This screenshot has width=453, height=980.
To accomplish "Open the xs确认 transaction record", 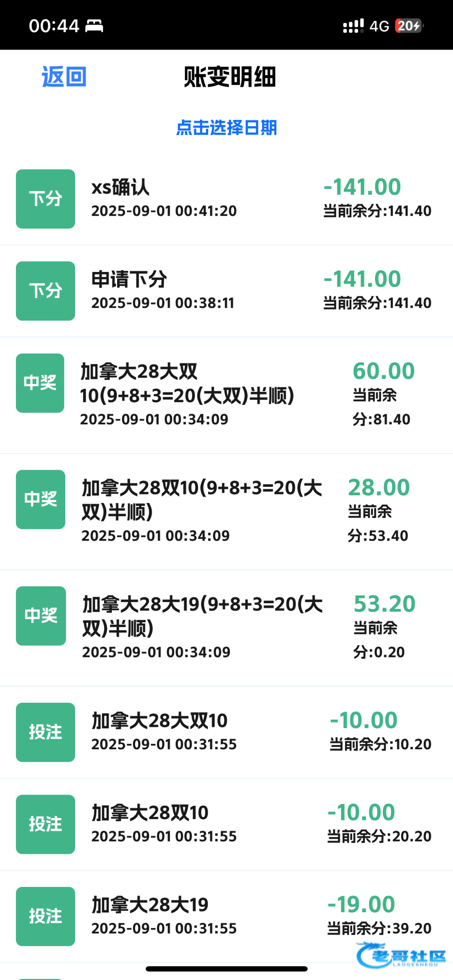I will click(163, 199).
